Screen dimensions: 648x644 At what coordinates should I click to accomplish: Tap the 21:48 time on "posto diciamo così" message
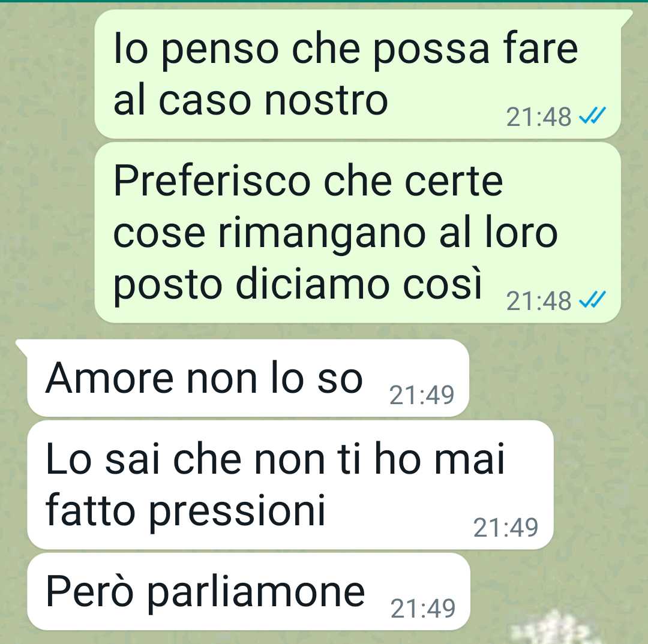pyautogui.click(x=538, y=301)
